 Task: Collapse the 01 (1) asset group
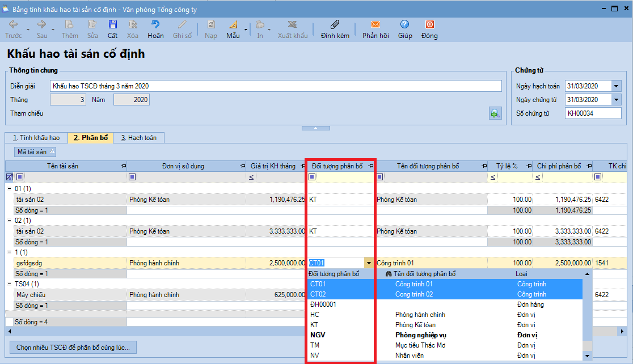[9, 188]
